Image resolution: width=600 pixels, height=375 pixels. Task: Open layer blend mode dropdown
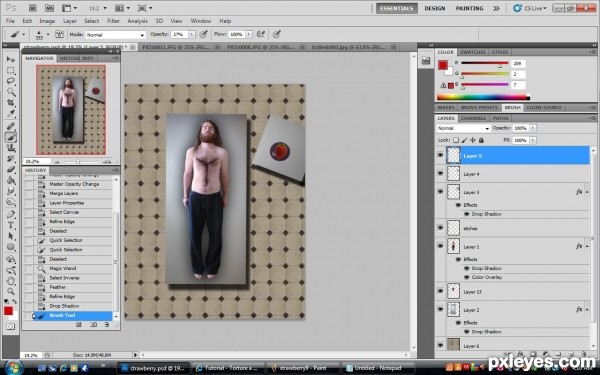[463, 128]
